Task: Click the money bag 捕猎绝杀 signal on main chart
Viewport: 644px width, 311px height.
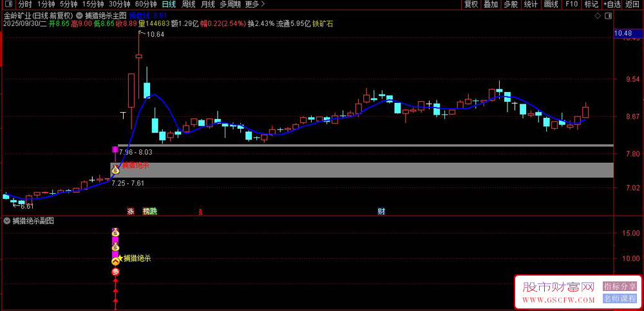Action: 116,169
